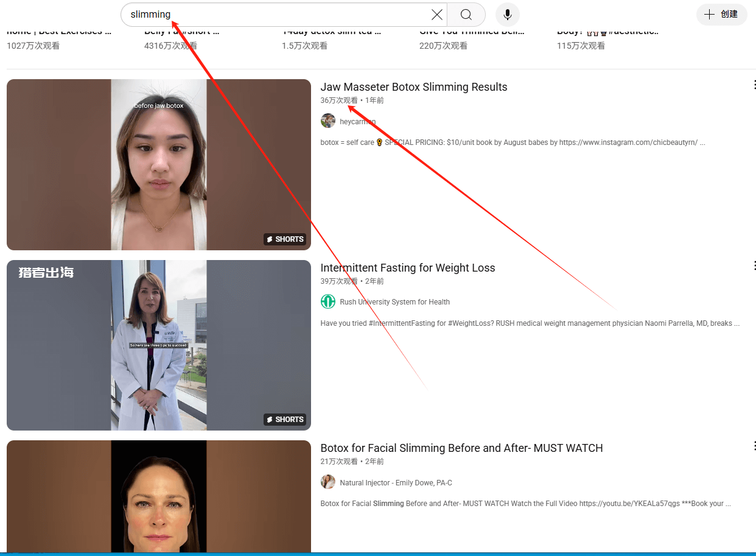This screenshot has width=756, height=556.
Task: Visit the heycarmen channel name link
Action: coord(358,122)
